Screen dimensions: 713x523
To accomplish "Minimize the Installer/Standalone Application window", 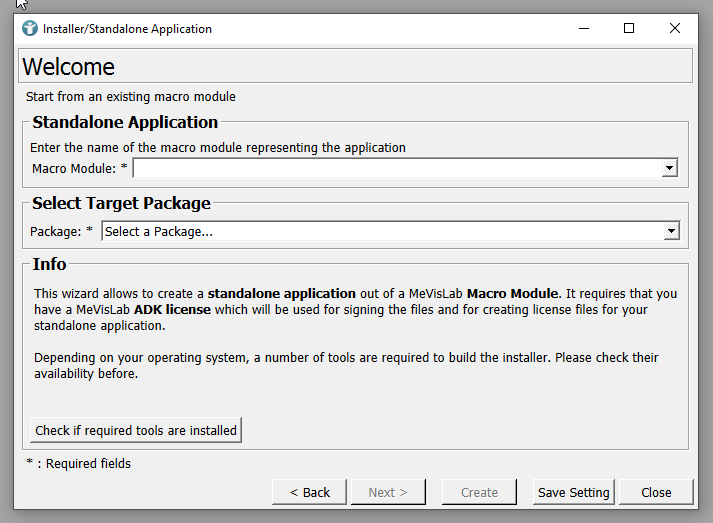I will pos(583,29).
